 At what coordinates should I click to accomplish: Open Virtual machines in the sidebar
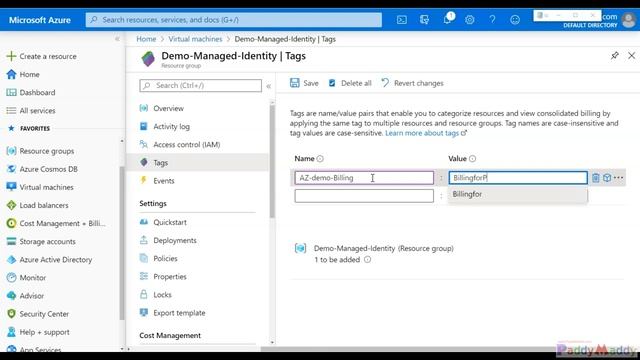tap(40, 187)
